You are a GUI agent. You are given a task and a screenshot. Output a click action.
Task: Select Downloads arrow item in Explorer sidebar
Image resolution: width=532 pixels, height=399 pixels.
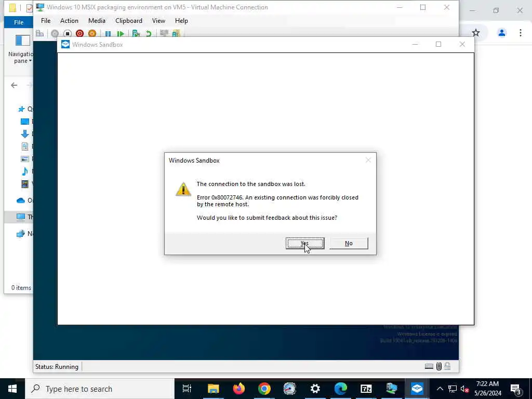point(24,134)
